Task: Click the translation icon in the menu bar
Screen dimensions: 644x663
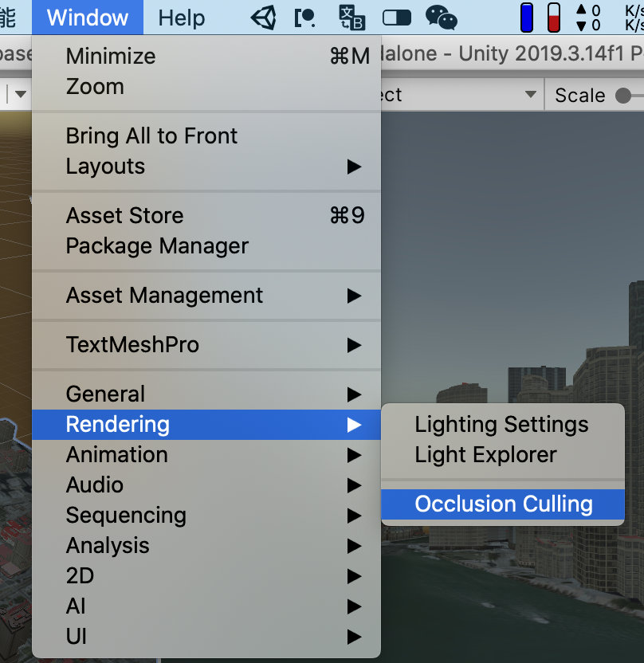Action: pyautogui.click(x=351, y=18)
